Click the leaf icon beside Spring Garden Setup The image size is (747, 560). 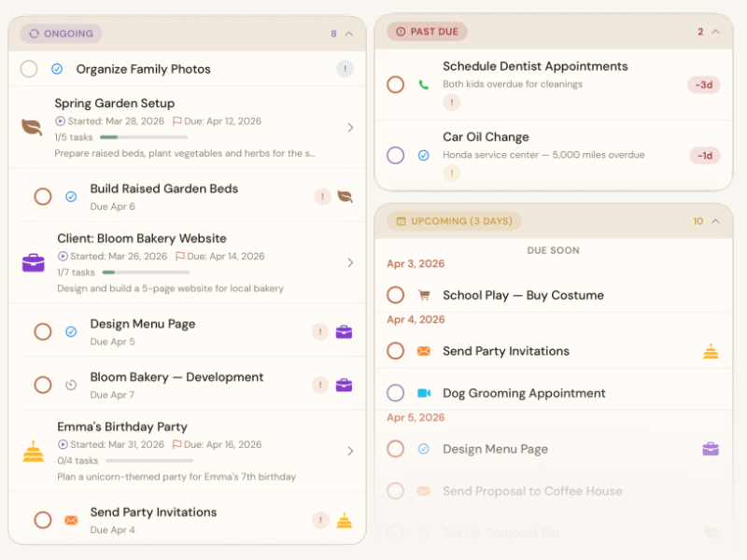point(34,126)
